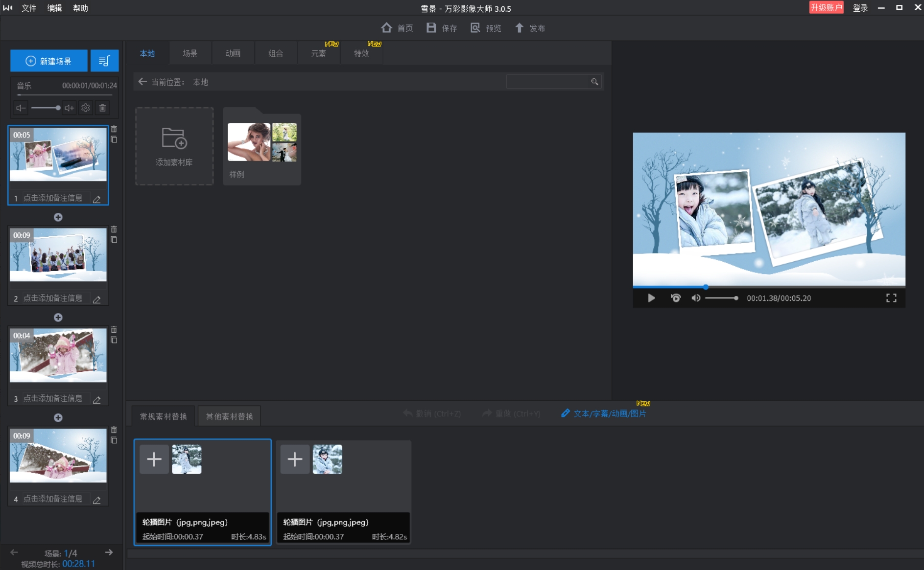This screenshot has height=570, width=924.
Task: Open music settings gear icon
Action: 86,108
